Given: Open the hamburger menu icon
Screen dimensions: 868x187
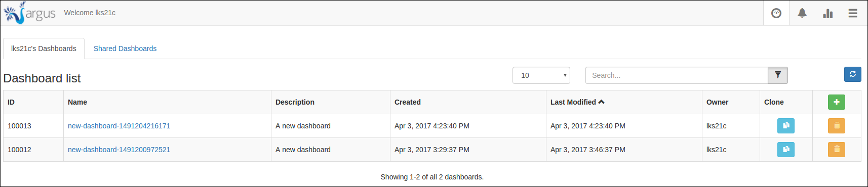Looking at the screenshot, I should click(x=853, y=13).
